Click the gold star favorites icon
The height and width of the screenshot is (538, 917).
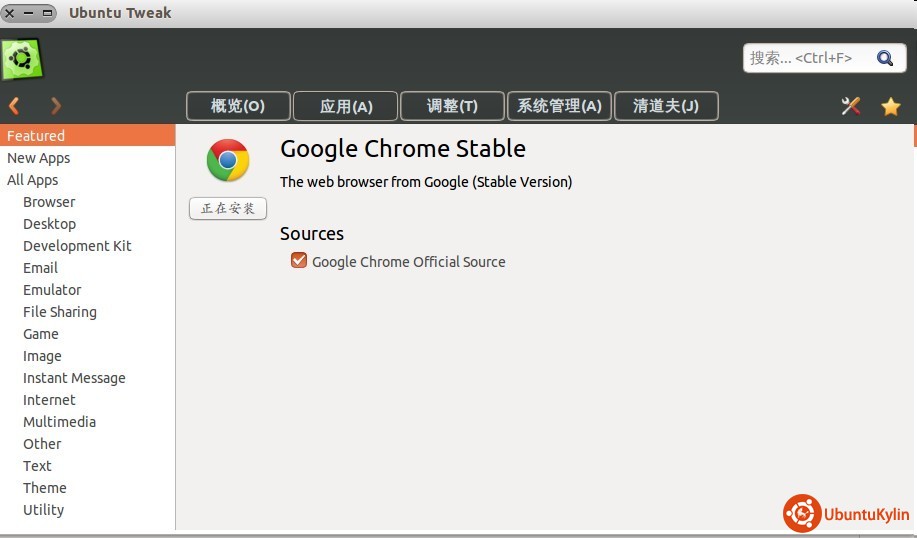click(x=890, y=106)
